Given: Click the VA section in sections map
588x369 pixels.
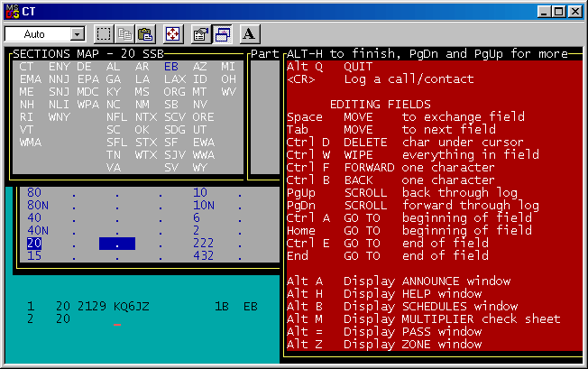Looking at the screenshot, I should [114, 168].
